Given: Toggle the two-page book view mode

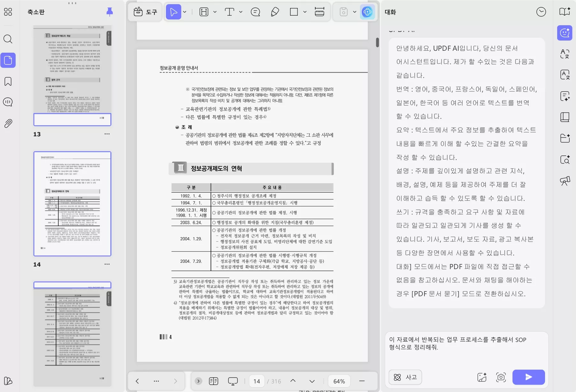Looking at the screenshot, I should click(x=213, y=381).
